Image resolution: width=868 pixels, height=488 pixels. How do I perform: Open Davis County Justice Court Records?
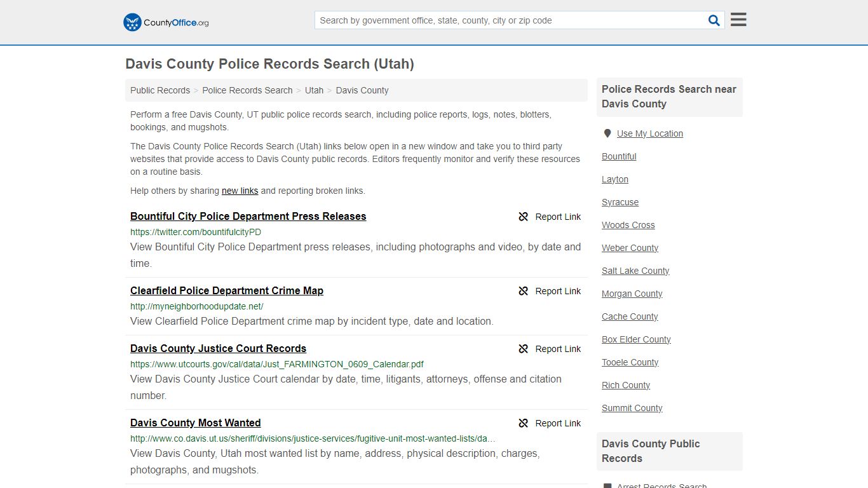219,348
